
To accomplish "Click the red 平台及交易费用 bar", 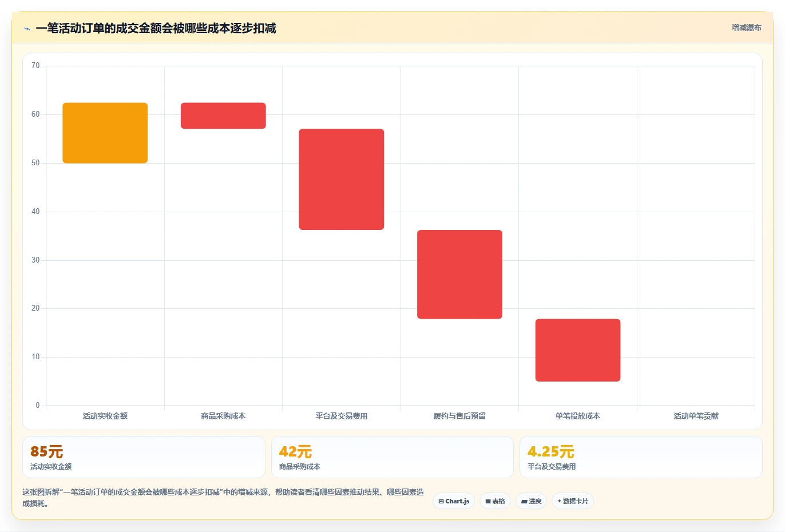I will coord(342,180).
